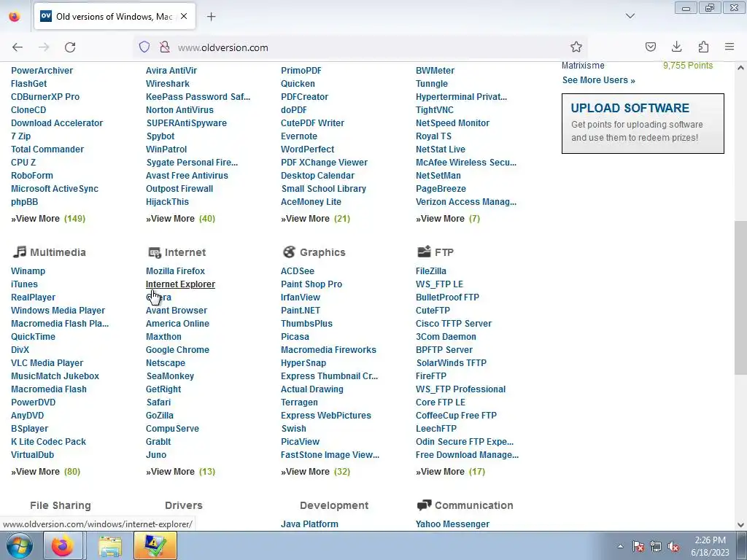Open tracking protection shield icon
This screenshot has height=560, width=747.
(144, 47)
